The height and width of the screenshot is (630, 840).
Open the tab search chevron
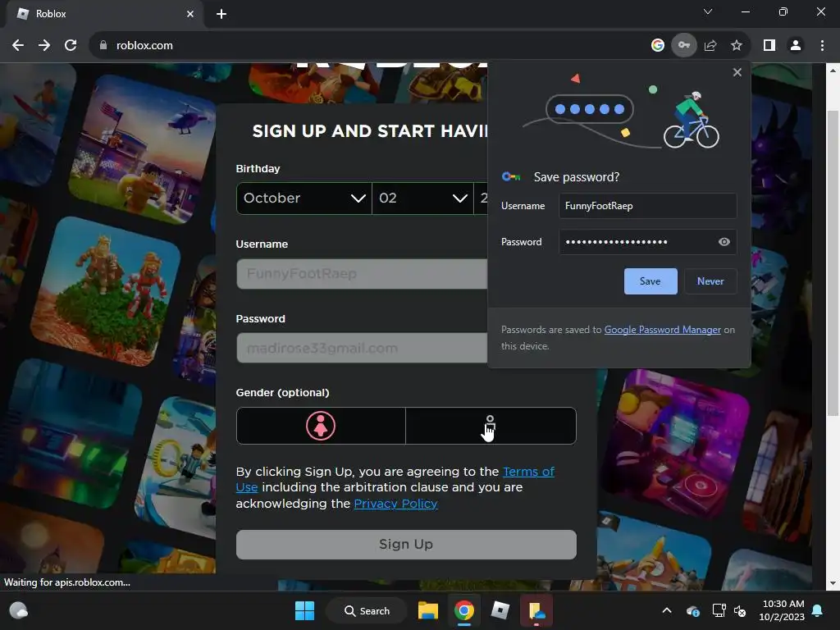(708, 11)
